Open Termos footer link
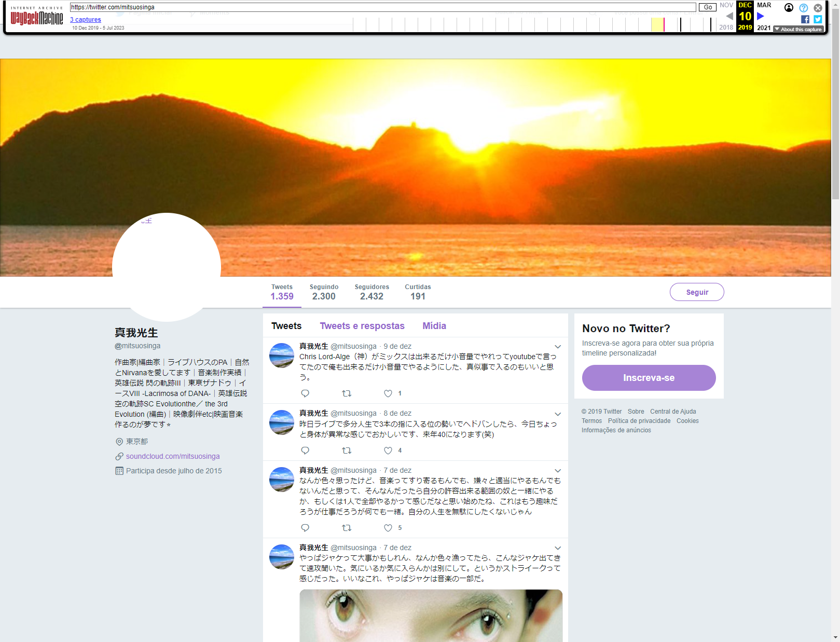Screen dimensions: 840x642 (591, 421)
